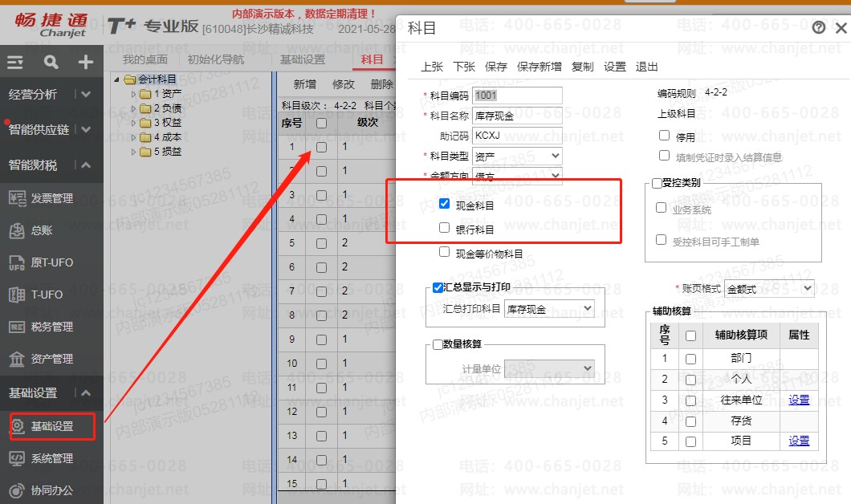Click the plus add icon in sidebar
The width and height of the screenshot is (851, 504).
click(x=85, y=63)
